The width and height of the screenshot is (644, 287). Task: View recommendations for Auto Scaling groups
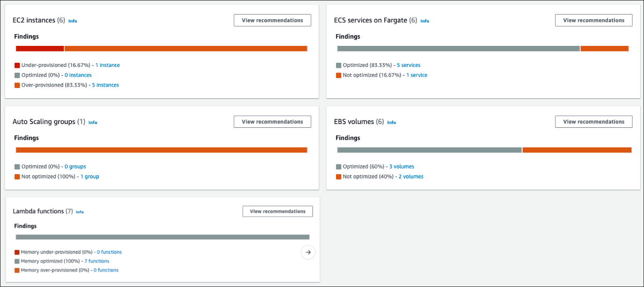(x=272, y=122)
